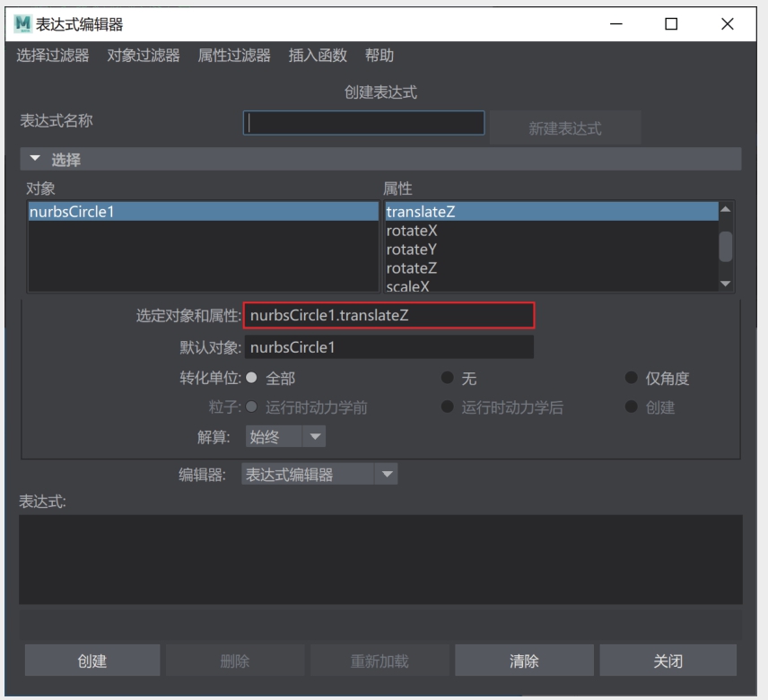Click the 关闭 button
768x700 pixels.
click(x=668, y=661)
